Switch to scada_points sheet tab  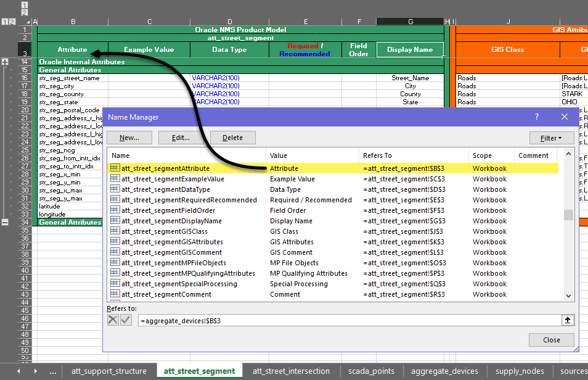[371, 371]
